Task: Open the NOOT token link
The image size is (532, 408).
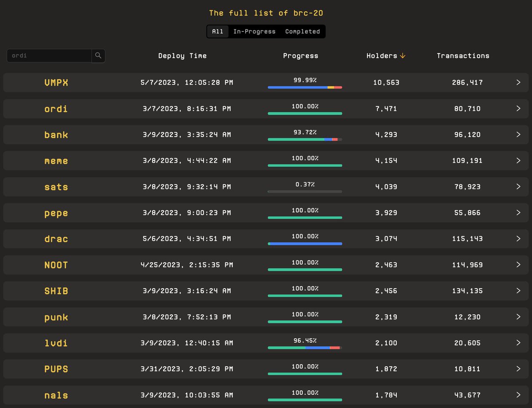Action: point(56,265)
